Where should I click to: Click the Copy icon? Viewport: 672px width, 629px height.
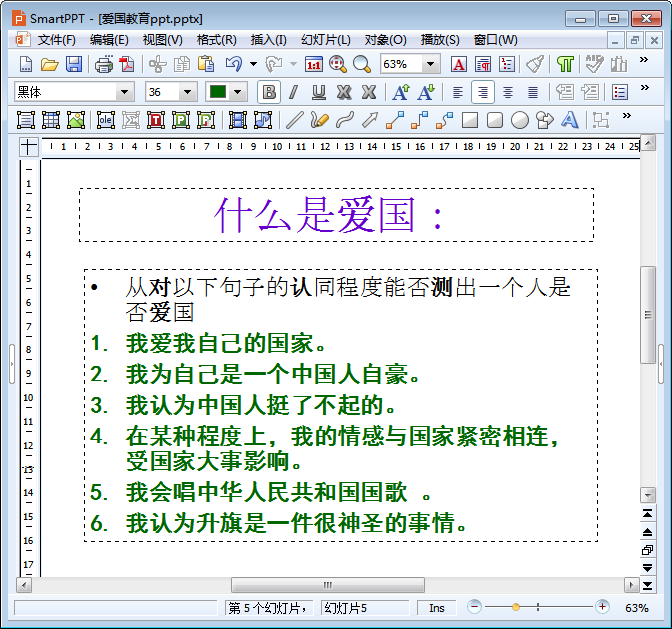[182, 64]
